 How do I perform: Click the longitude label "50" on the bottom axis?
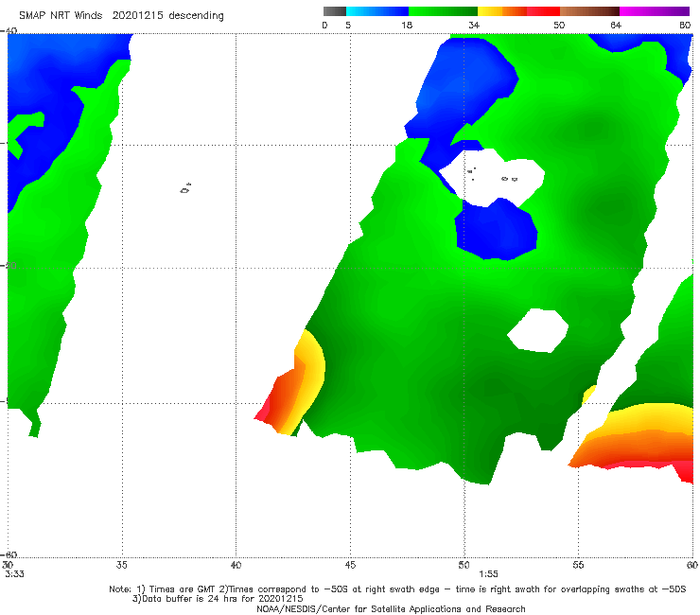pos(464,565)
